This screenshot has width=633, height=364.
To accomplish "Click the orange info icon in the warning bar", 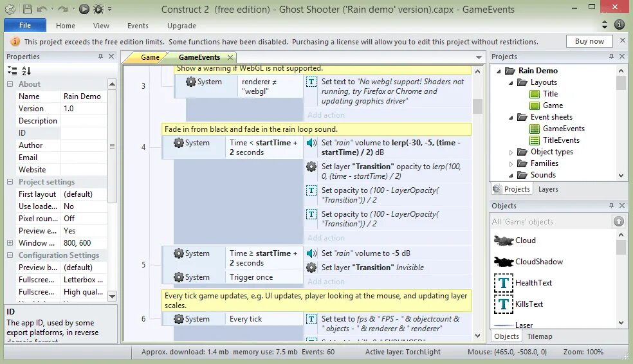I will 15,42.
